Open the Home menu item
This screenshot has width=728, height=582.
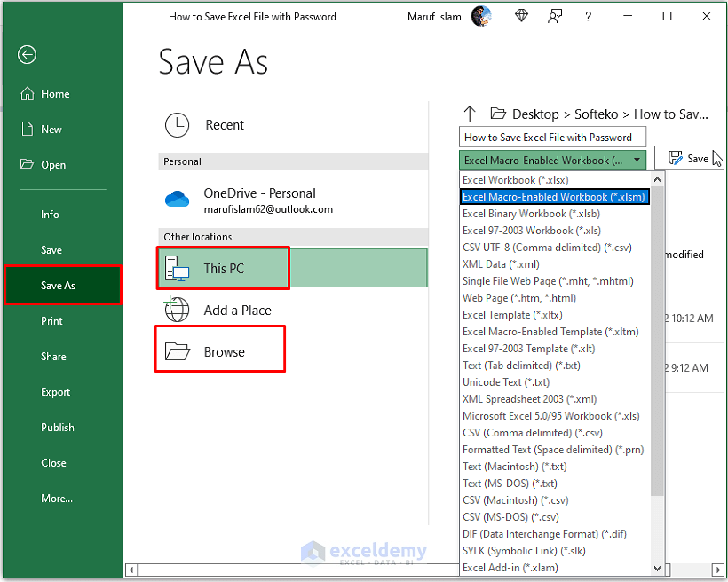click(x=63, y=94)
